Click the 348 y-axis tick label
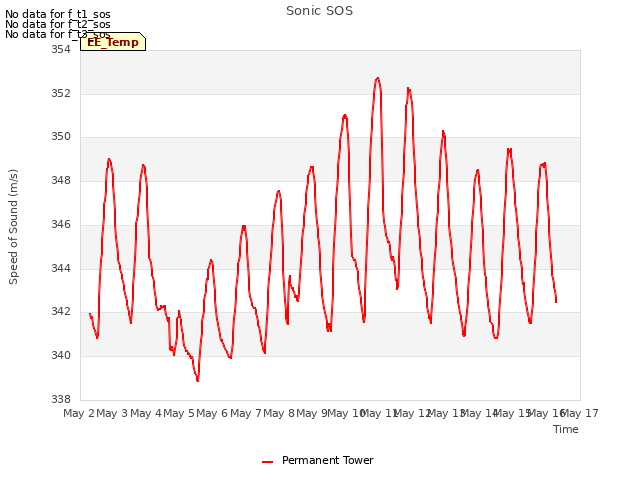The width and height of the screenshot is (640, 480). pyautogui.click(x=60, y=180)
